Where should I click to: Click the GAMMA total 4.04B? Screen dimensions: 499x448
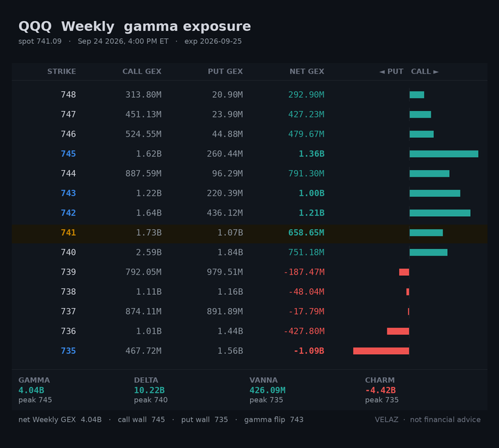coord(32,390)
